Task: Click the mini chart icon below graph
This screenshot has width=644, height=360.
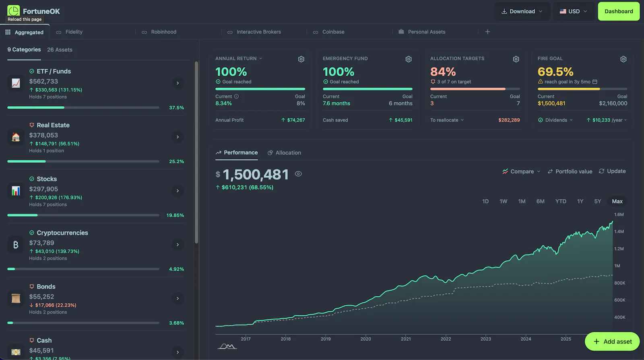Action: pos(227,346)
